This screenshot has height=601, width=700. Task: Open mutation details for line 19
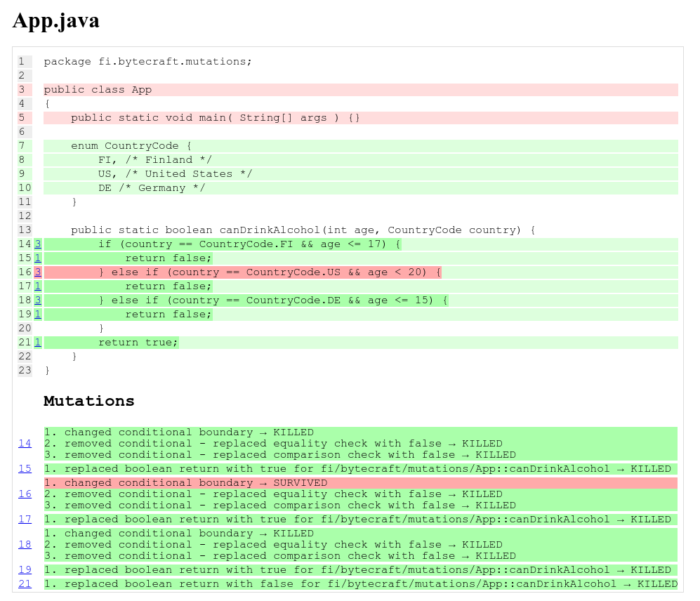click(25, 569)
